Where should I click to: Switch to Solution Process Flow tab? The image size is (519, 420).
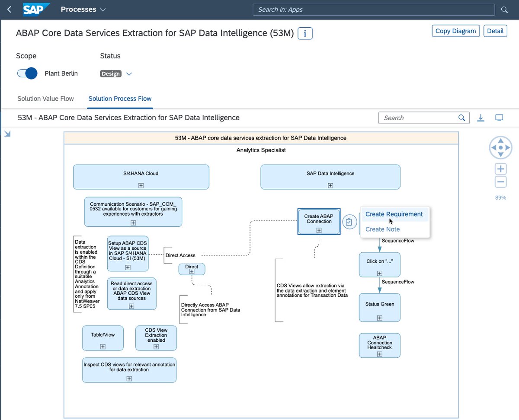click(x=120, y=99)
